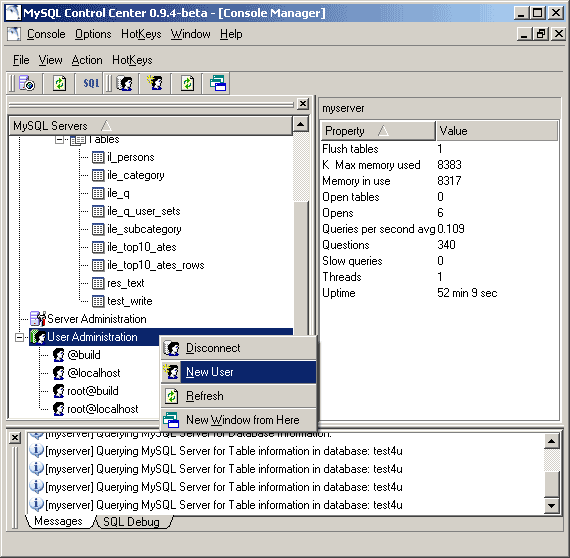Click the first green refresh toolbar icon

(60, 83)
